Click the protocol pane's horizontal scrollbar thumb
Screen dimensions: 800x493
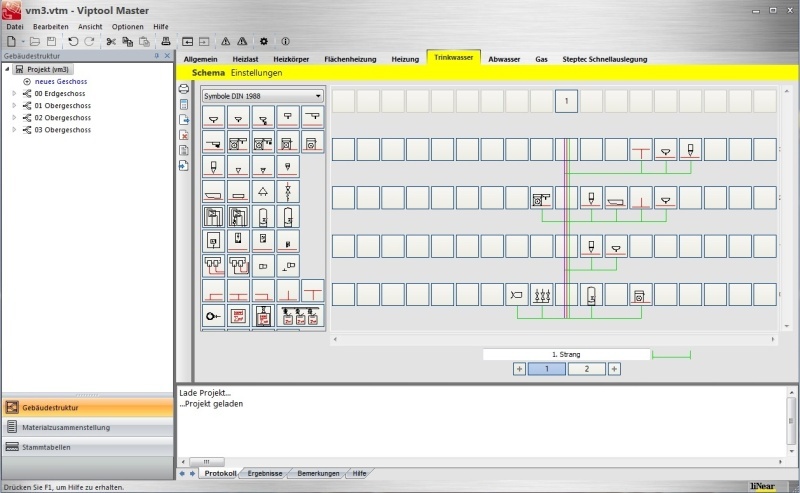[206, 462]
